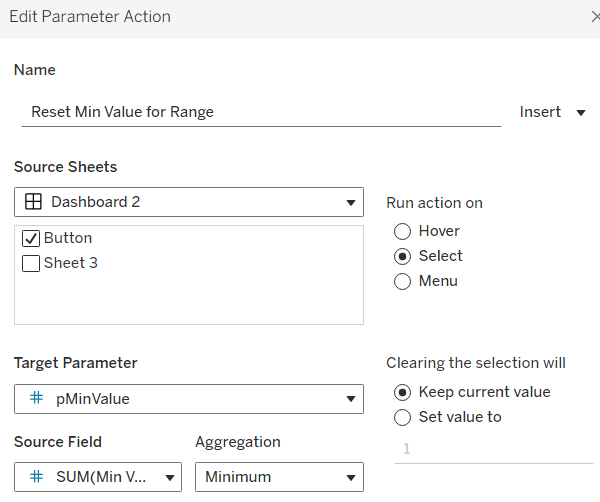600x502 pixels.
Task: Pick the Select run action radio button
Action: 403,256
